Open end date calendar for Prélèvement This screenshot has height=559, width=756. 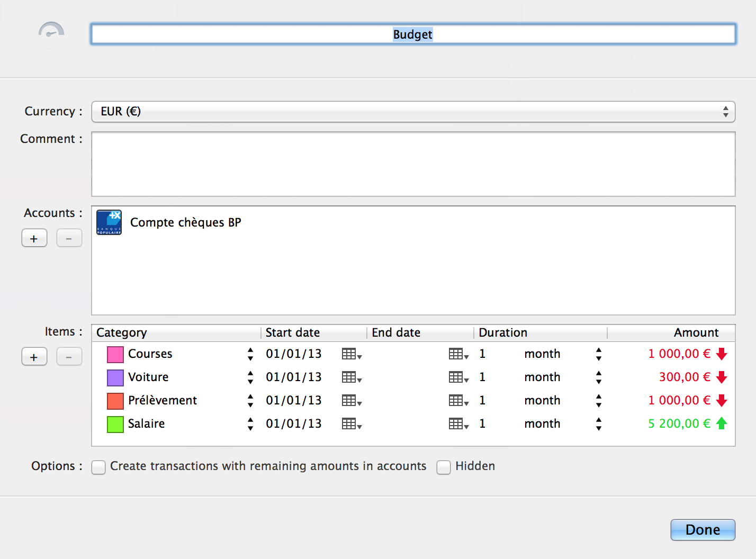pyautogui.click(x=458, y=401)
